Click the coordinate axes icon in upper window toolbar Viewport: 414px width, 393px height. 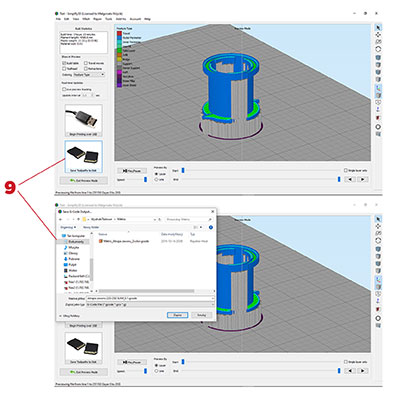[x=378, y=88]
